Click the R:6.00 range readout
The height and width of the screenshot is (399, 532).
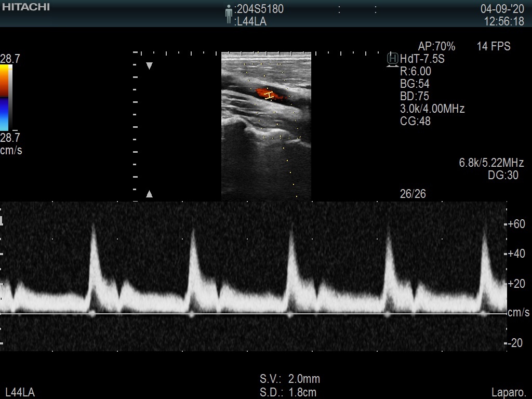coord(416,71)
